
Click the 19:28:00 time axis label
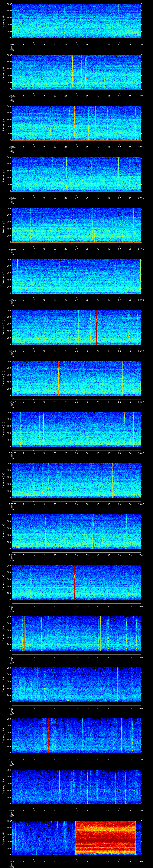click(12, 657)
